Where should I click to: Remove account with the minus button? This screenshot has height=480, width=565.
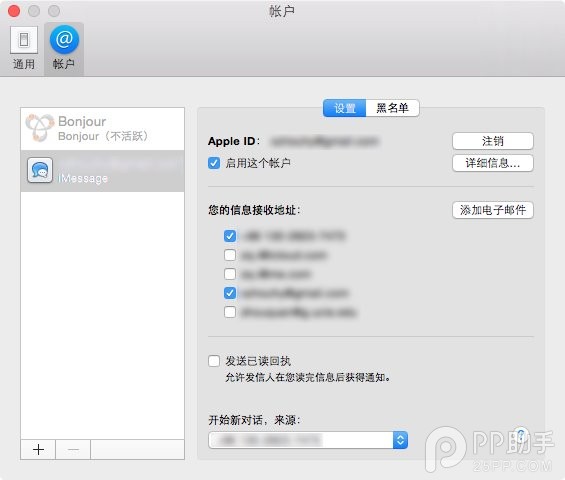coord(73,449)
